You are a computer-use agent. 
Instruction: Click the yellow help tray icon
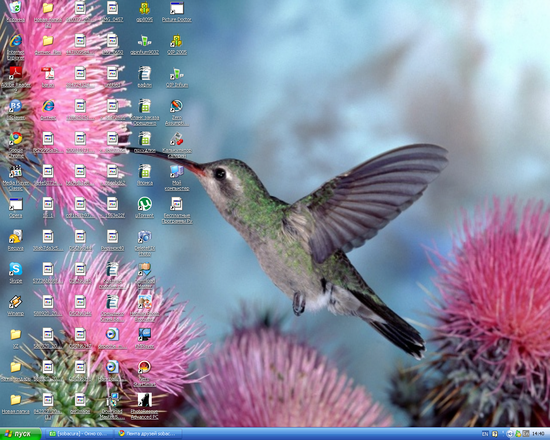[x=495, y=434]
